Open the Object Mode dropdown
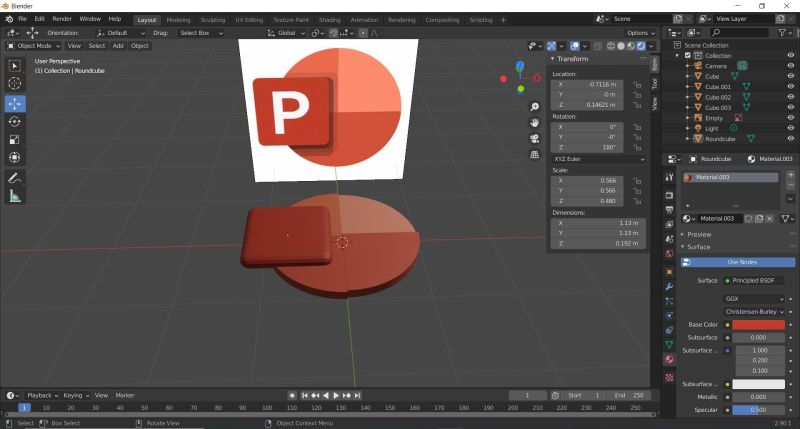 [34, 46]
